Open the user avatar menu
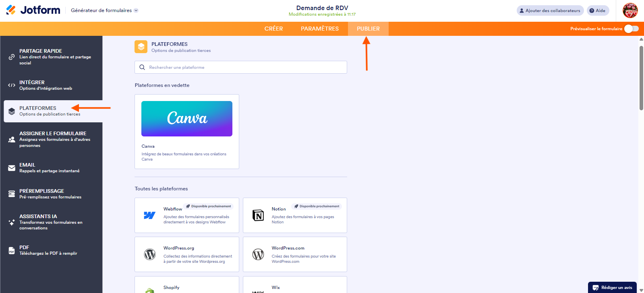Screen dimensions: 644x293 pos(630,10)
